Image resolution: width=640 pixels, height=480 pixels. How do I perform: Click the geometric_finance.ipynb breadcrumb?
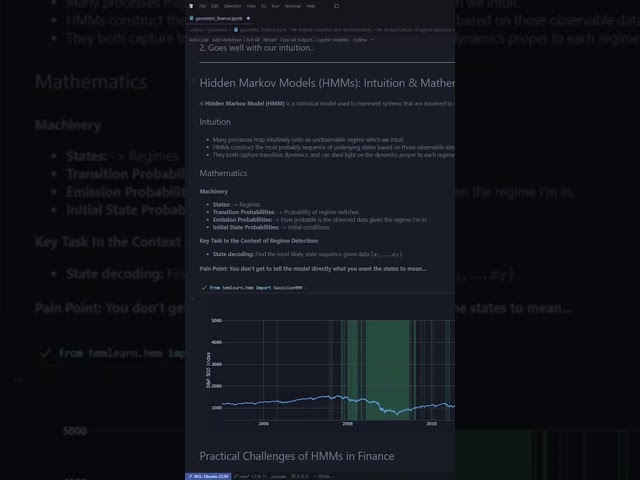[263, 30]
